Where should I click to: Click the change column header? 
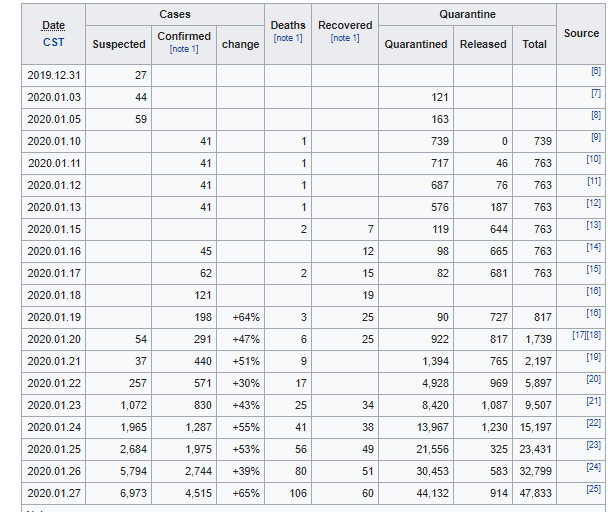click(240, 45)
